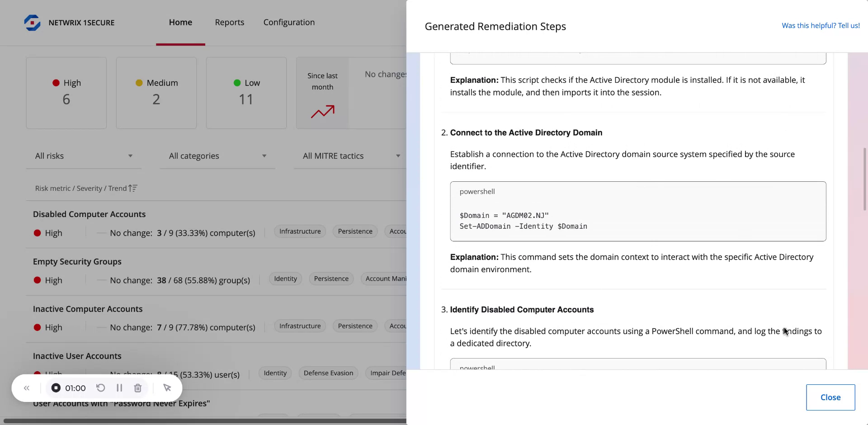Open the All categories dropdown

pos(217,156)
